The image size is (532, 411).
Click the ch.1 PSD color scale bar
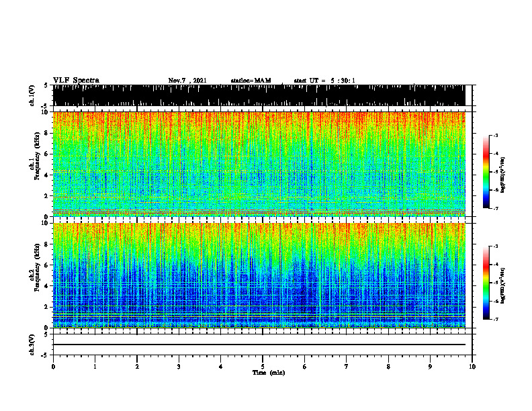click(486, 172)
